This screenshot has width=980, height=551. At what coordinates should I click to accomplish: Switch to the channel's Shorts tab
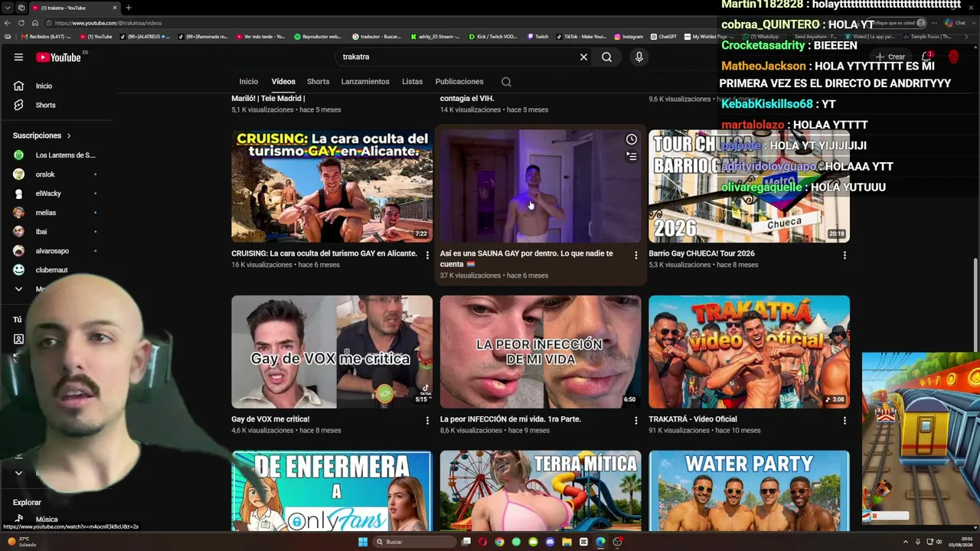click(318, 82)
